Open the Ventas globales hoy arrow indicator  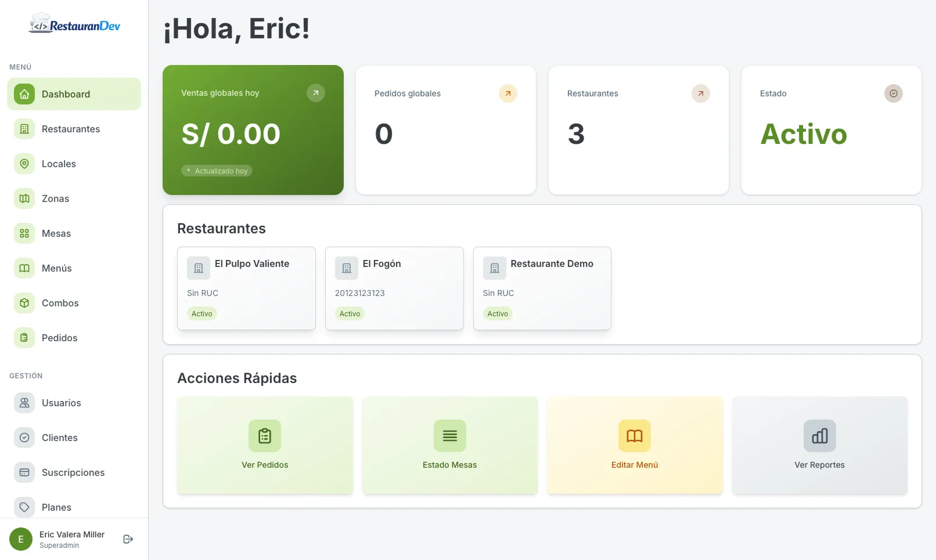(315, 93)
